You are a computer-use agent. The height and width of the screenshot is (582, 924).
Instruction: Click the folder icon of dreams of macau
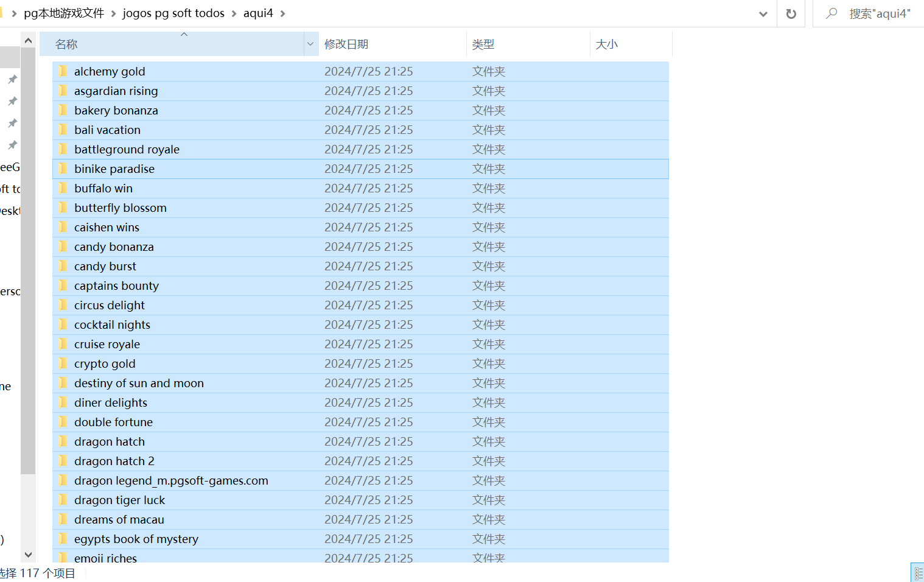pyautogui.click(x=63, y=519)
